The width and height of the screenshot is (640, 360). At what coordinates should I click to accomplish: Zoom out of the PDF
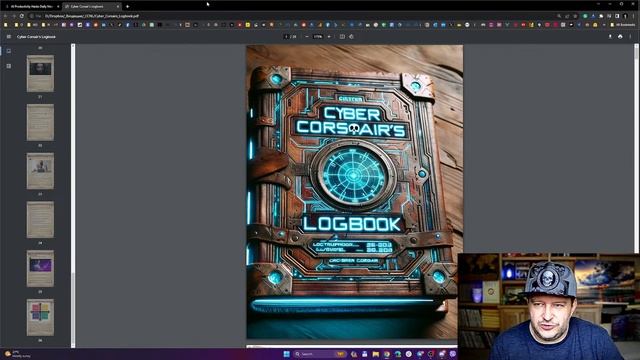[307, 37]
